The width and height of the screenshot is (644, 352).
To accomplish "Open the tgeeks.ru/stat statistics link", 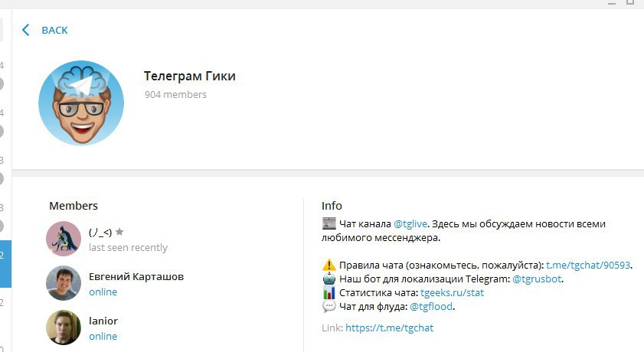I will pos(453,292).
